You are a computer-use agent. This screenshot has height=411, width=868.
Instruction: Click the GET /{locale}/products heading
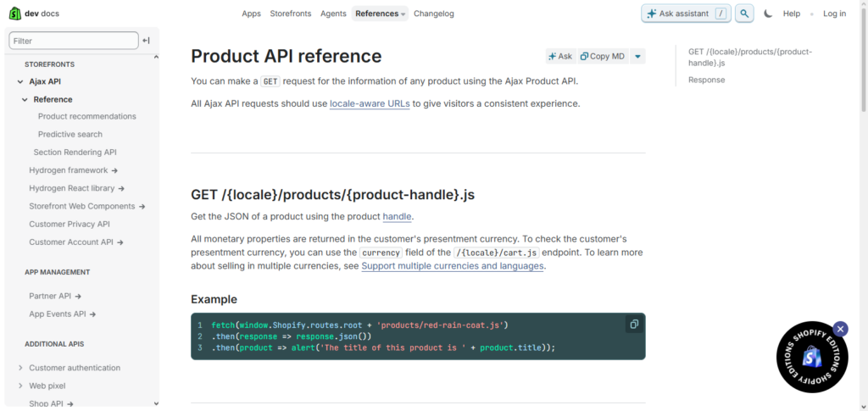(332, 195)
